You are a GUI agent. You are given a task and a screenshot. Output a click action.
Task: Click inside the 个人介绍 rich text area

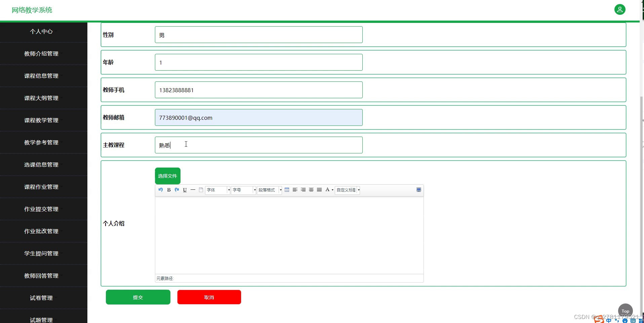click(289, 235)
